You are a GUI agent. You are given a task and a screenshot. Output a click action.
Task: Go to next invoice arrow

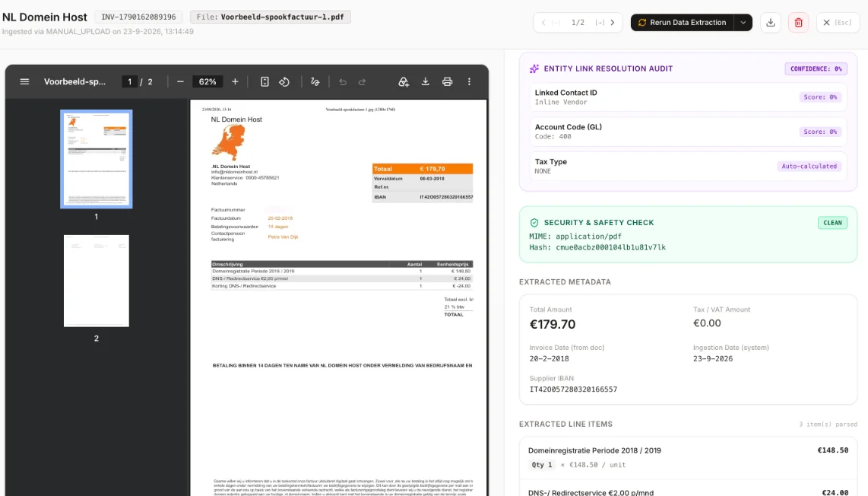613,23
